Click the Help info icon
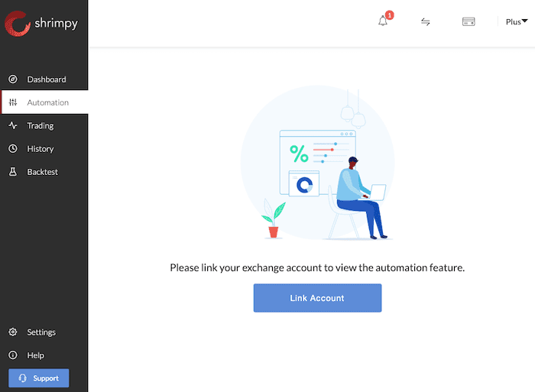535x392 pixels. click(13, 355)
